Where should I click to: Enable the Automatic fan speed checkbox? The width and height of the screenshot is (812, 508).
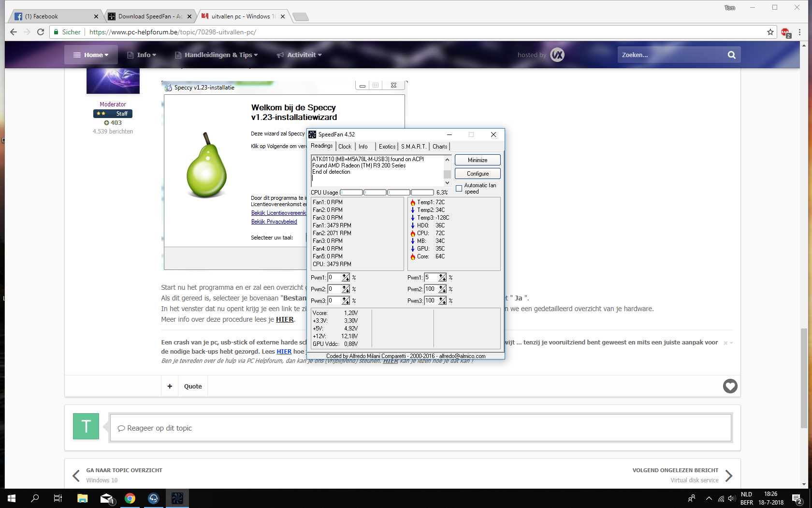point(459,189)
